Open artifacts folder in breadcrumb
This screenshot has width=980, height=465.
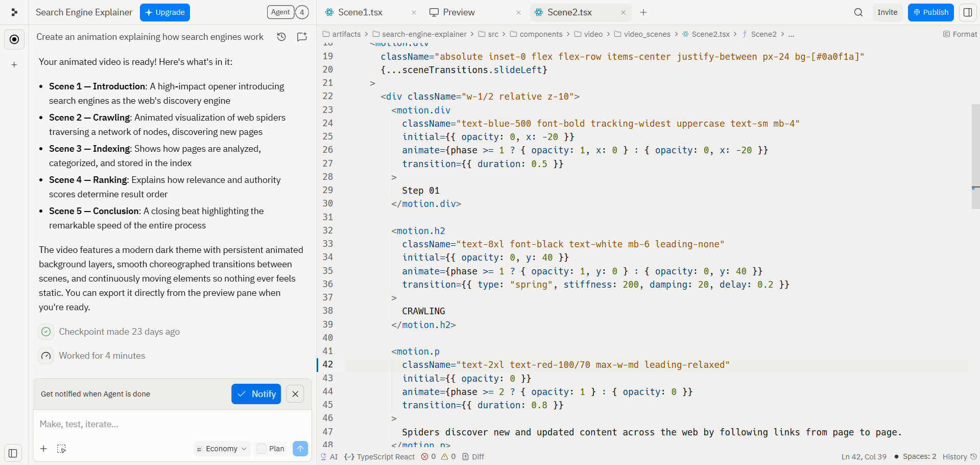342,34
